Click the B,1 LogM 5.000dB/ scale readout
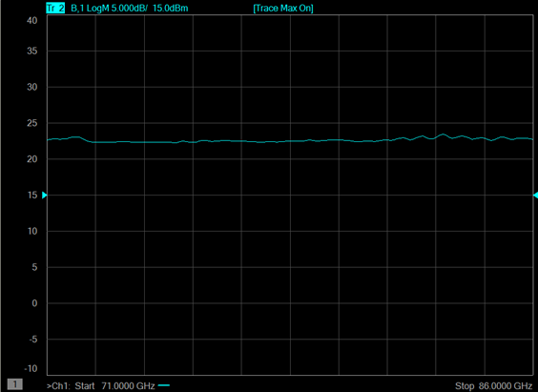 [x=109, y=9]
